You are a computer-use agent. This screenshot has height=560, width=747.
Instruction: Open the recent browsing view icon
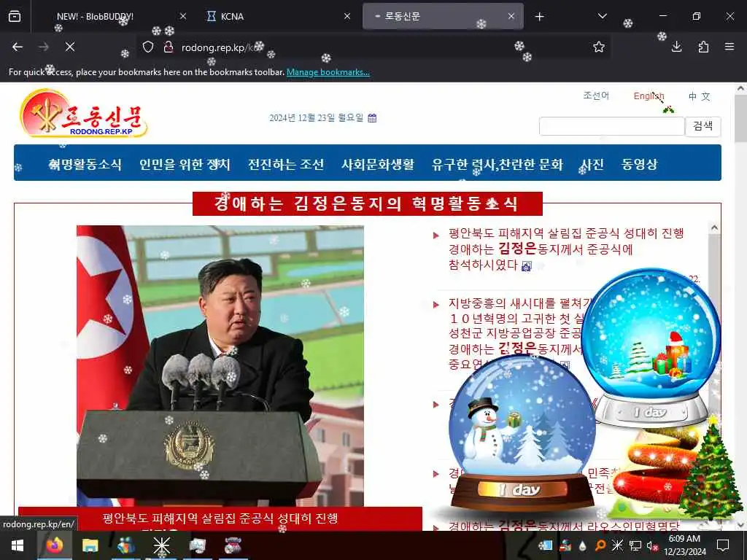click(x=15, y=16)
